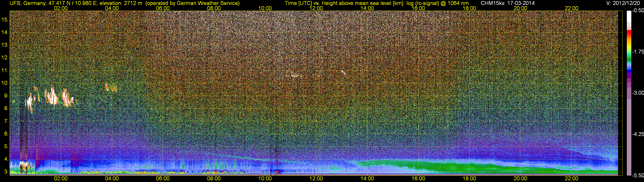Click the '7.' km height axis label
Viewport: 644px width, 182px height.
tap(6, 121)
